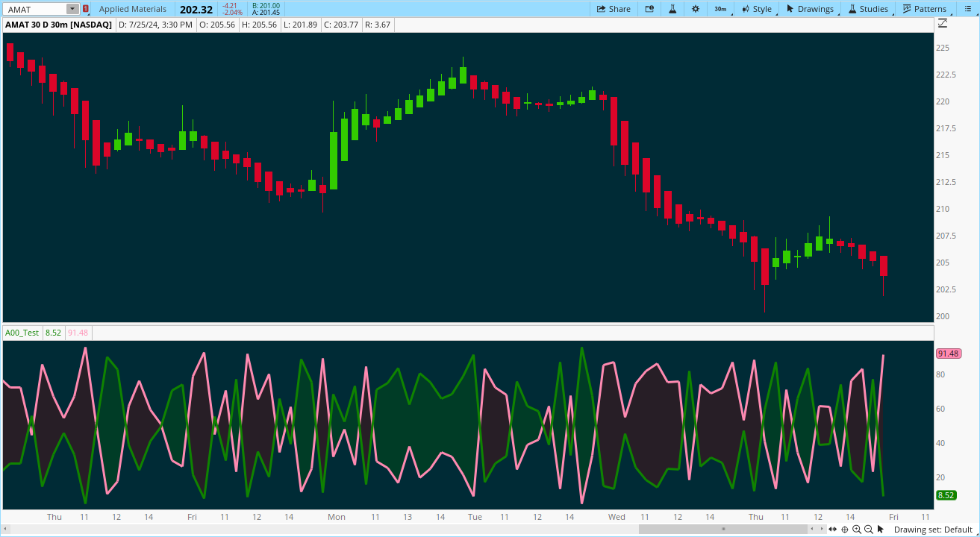Open the quick quote alert icon

649,9
